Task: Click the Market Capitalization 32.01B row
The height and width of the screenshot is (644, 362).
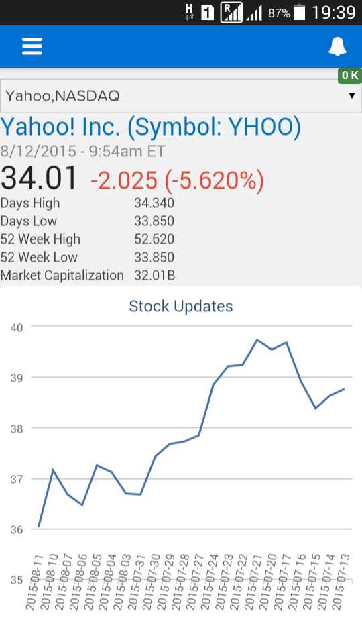Action: click(x=88, y=275)
